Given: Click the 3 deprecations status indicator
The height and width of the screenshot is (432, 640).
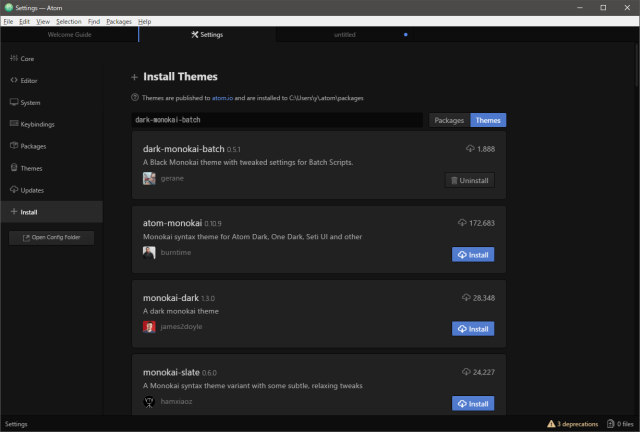Looking at the screenshot, I should pyautogui.click(x=573, y=424).
